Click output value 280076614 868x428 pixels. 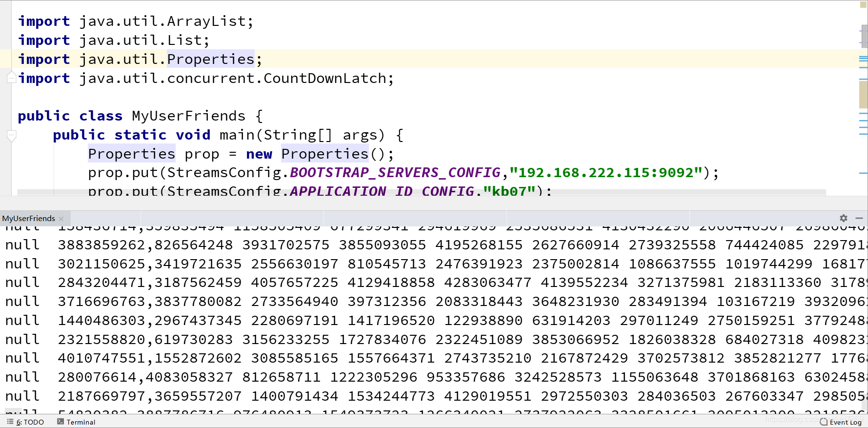[x=97, y=377]
